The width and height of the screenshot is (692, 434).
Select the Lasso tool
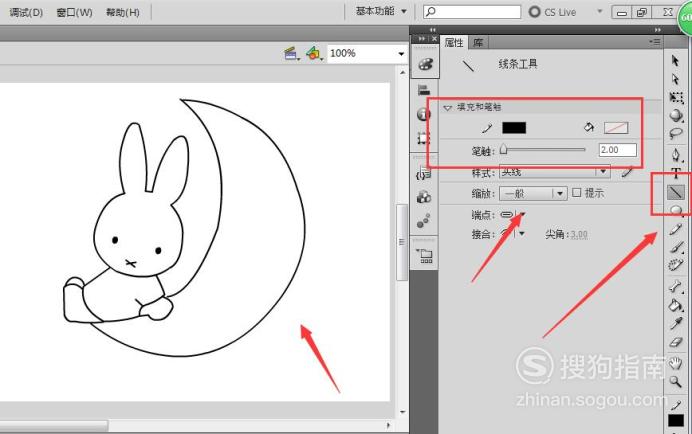[x=676, y=134]
